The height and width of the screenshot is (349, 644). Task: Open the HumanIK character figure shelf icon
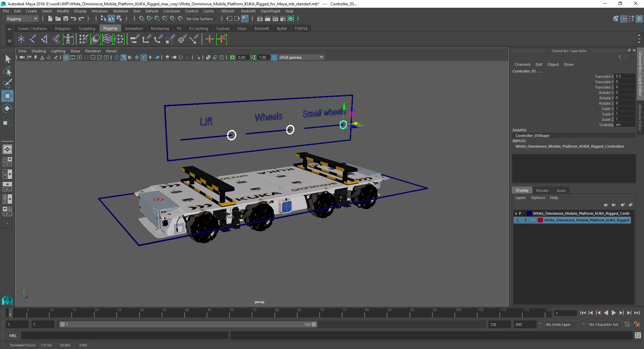(68, 39)
